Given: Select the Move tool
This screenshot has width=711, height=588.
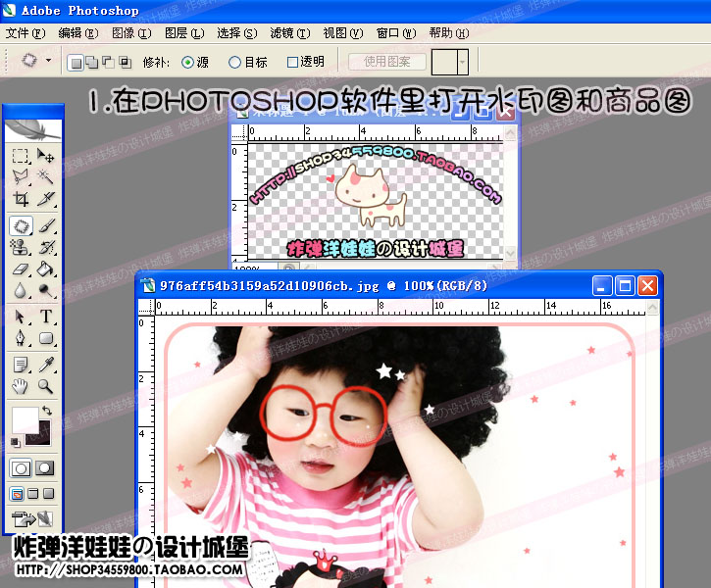Looking at the screenshot, I should point(46,156).
